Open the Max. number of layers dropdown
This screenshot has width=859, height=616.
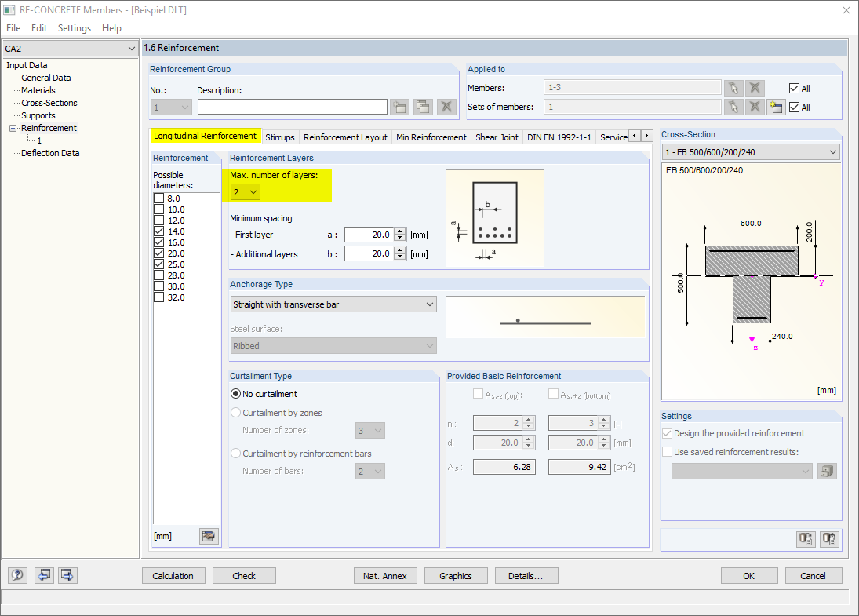[245, 192]
